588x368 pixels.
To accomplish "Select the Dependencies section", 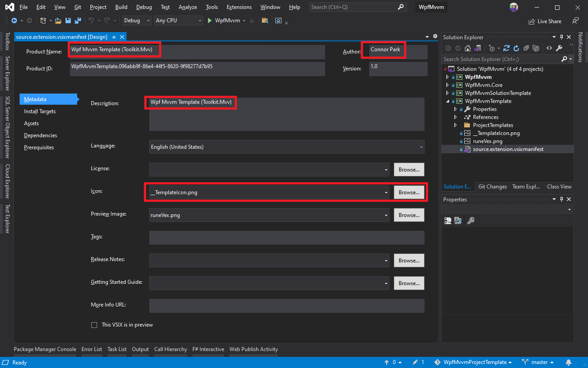I will coord(41,135).
